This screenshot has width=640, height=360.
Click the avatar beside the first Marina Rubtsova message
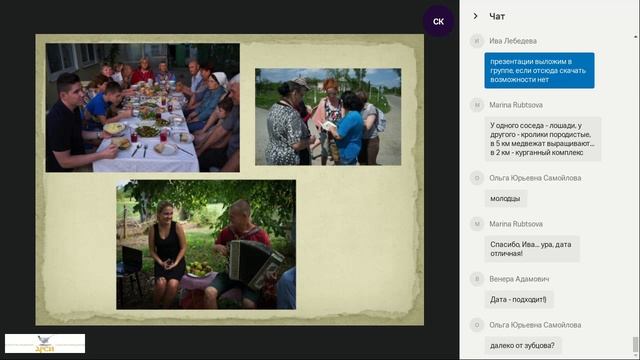476,105
